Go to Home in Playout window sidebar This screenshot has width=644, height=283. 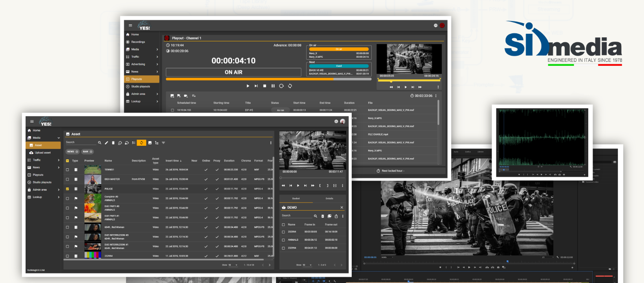point(135,35)
